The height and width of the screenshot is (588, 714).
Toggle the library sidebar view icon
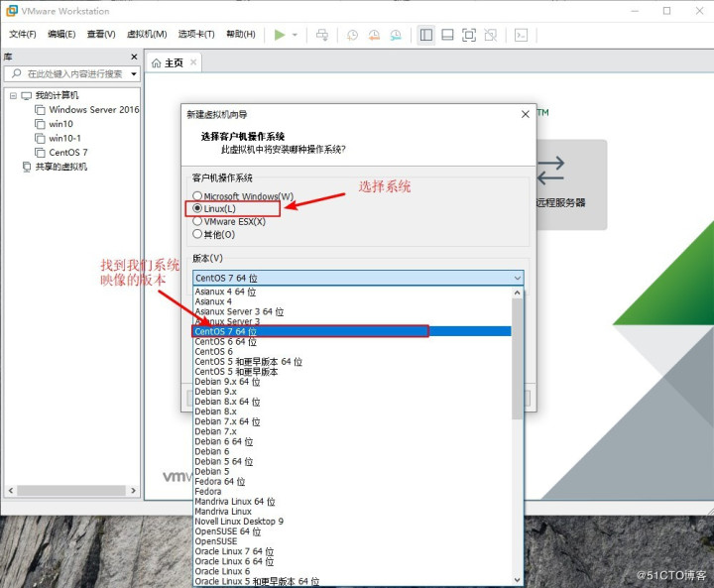426,35
